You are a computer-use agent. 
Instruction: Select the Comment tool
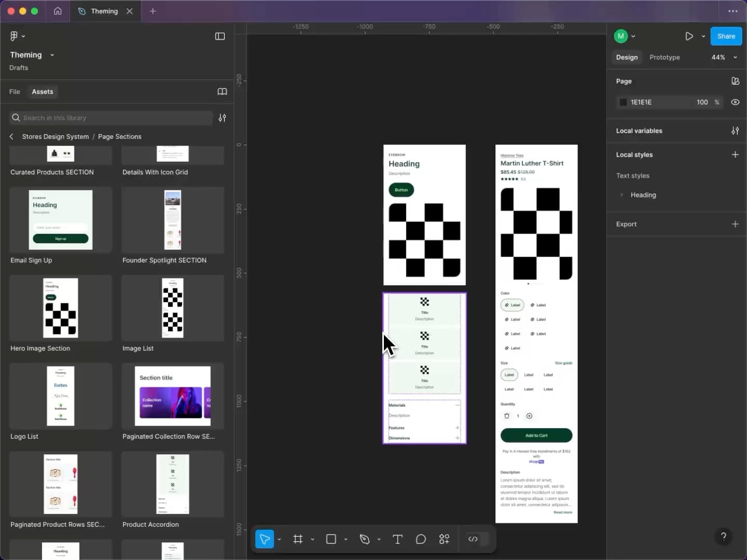point(421,539)
